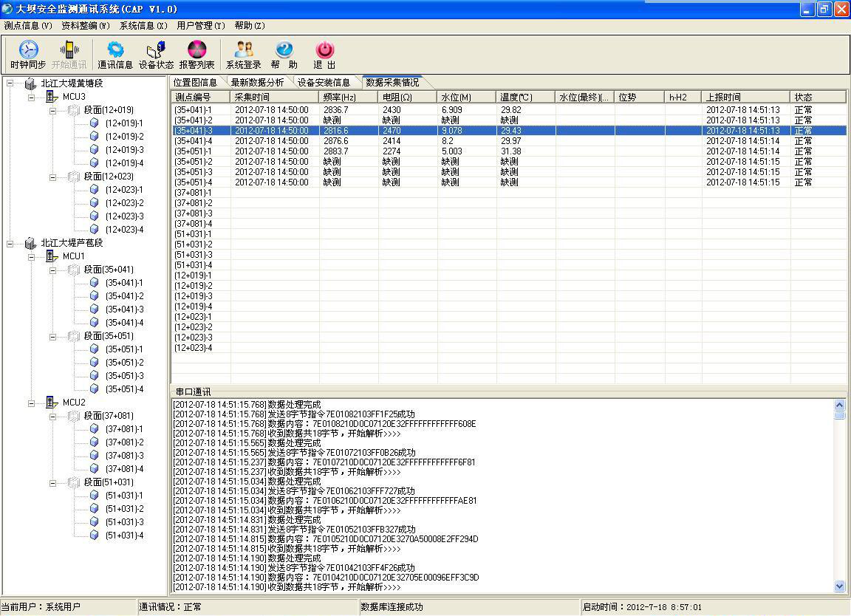Open the 用户管理(Y) menu

201,26
